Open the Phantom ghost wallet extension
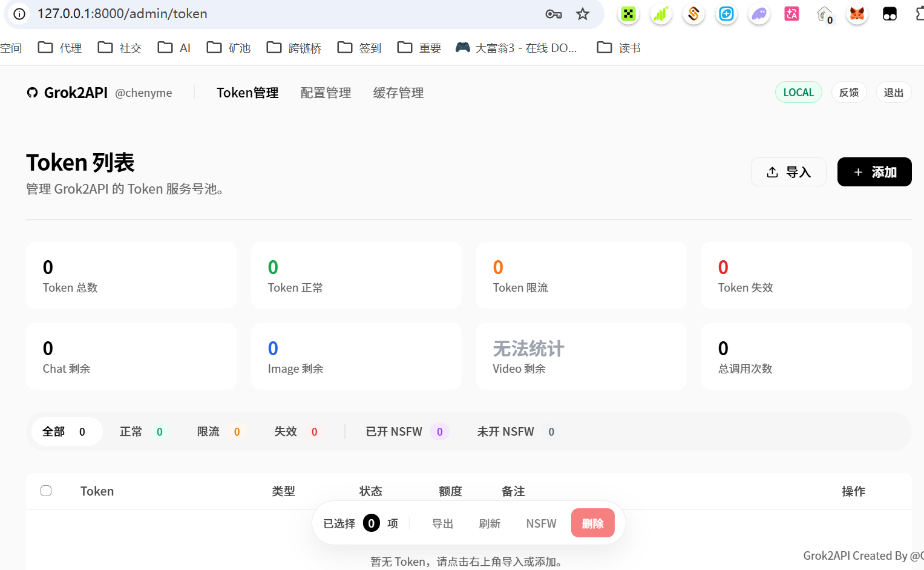This screenshot has height=570, width=924. (x=759, y=14)
